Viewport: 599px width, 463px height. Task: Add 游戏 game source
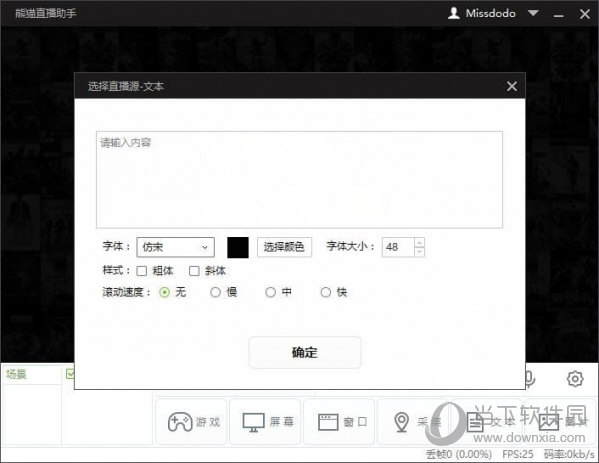tap(192, 422)
